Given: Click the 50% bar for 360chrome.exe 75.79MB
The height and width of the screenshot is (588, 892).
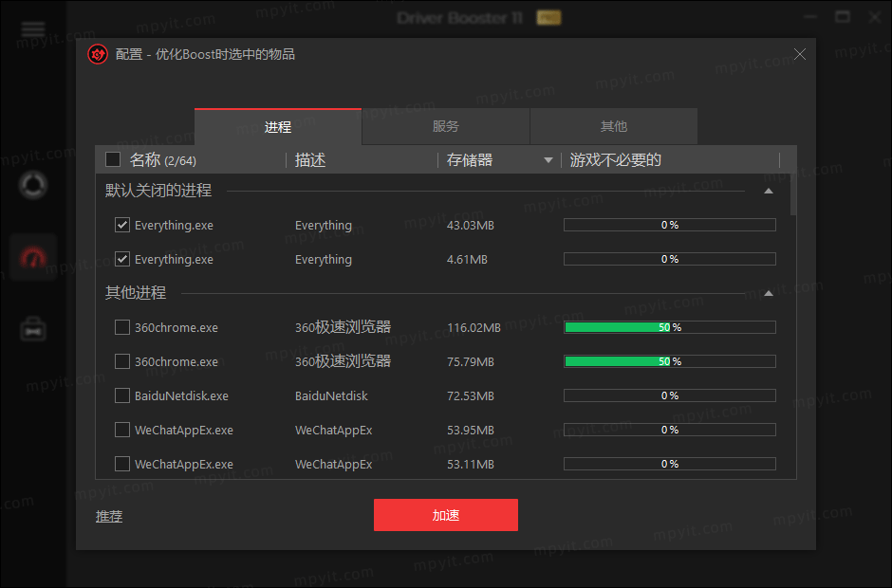Looking at the screenshot, I should click(670, 361).
